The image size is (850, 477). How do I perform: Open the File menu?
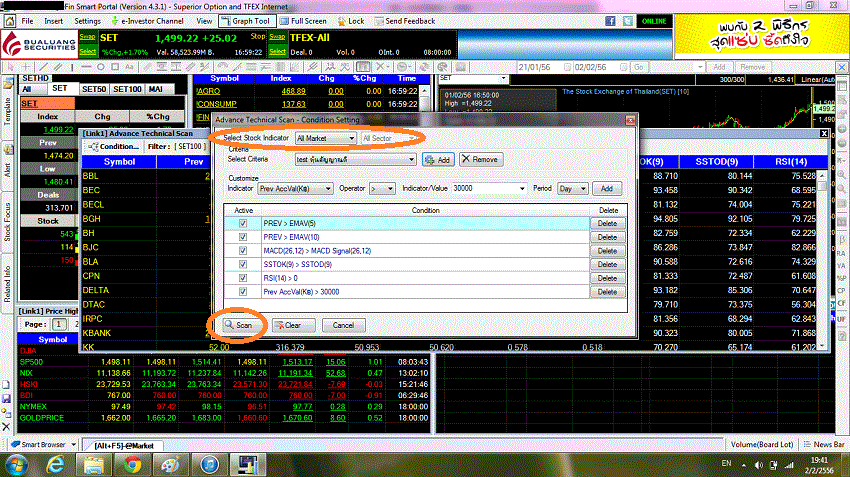(27, 21)
